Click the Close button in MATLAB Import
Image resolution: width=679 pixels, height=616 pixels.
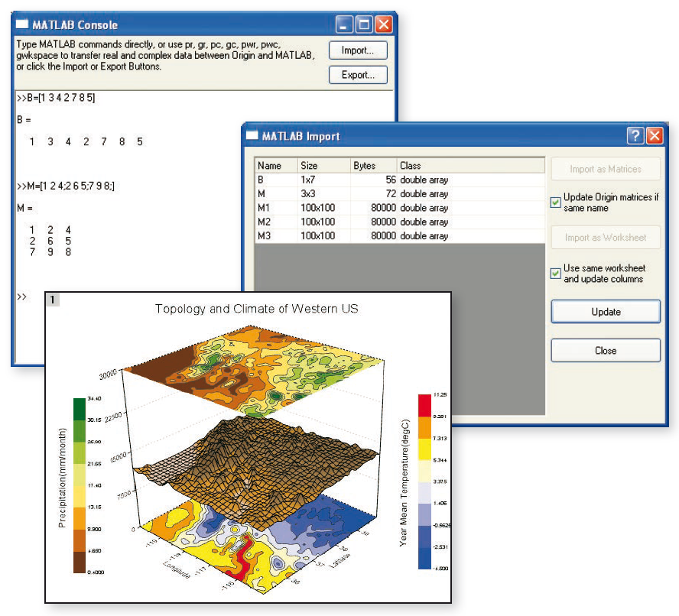(606, 351)
